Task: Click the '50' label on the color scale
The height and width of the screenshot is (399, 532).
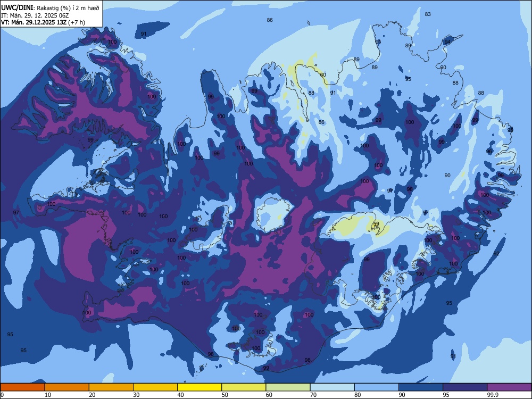Action: pos(225,395)
